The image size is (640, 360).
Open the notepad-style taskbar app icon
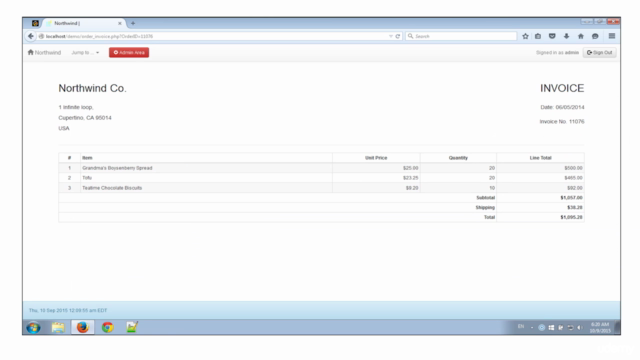click(x=132, y=327)
